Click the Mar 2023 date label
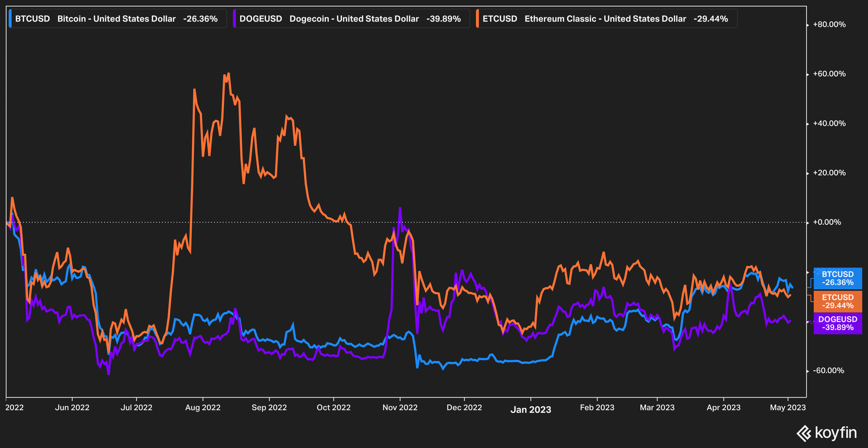This screenshot has height=448, width=868. pos(657,408)
